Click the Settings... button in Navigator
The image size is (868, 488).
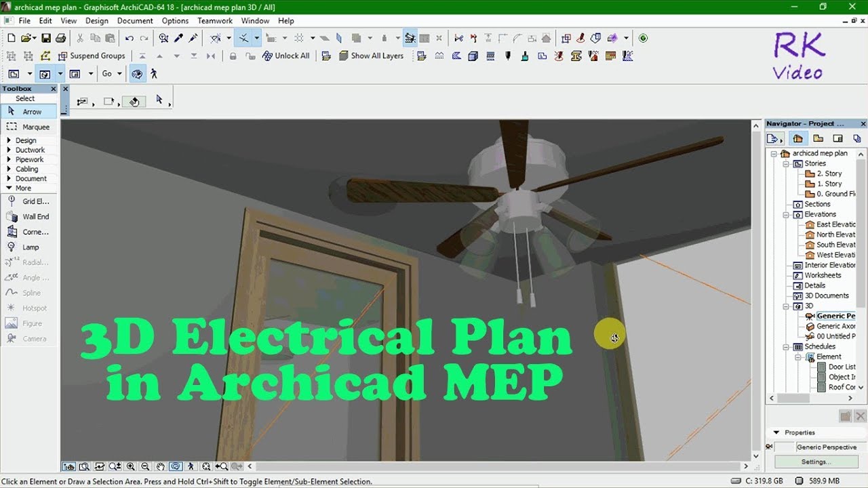tap(816, 462)
